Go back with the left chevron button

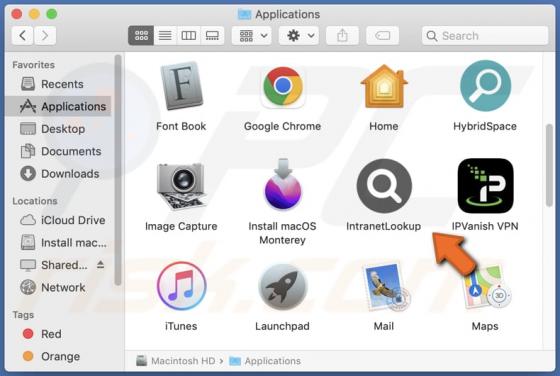[22, 35]
